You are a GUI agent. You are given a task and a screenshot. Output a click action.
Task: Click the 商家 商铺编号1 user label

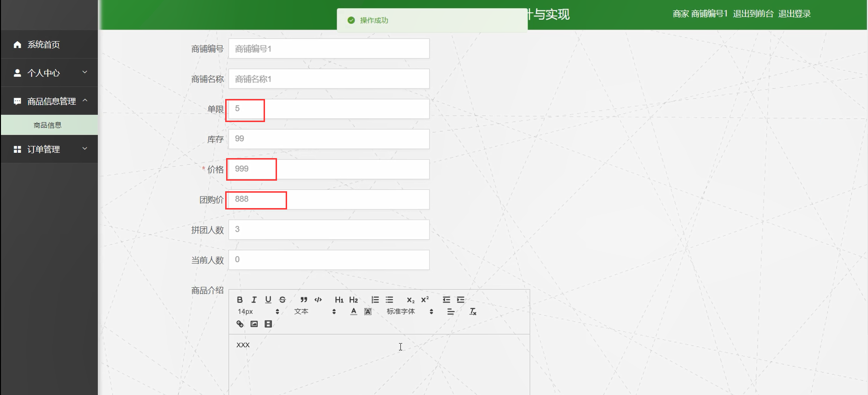click(700, 13)
